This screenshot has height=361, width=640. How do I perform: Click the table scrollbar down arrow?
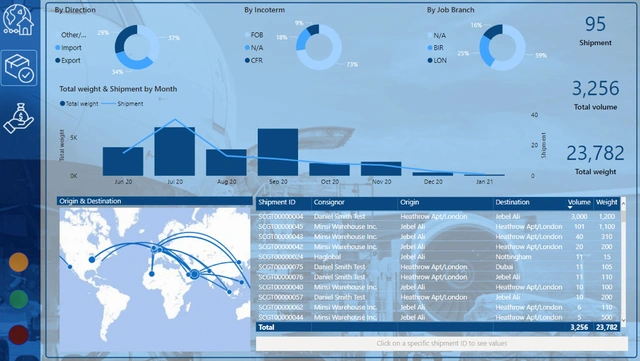point(623,321)
